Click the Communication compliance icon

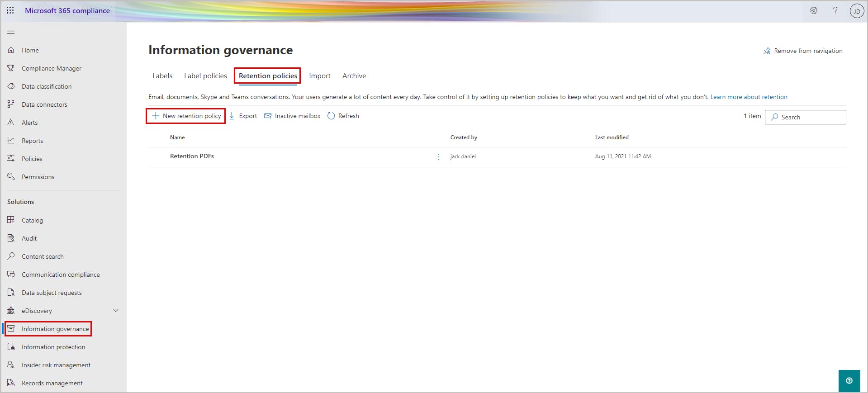[11, 275]
